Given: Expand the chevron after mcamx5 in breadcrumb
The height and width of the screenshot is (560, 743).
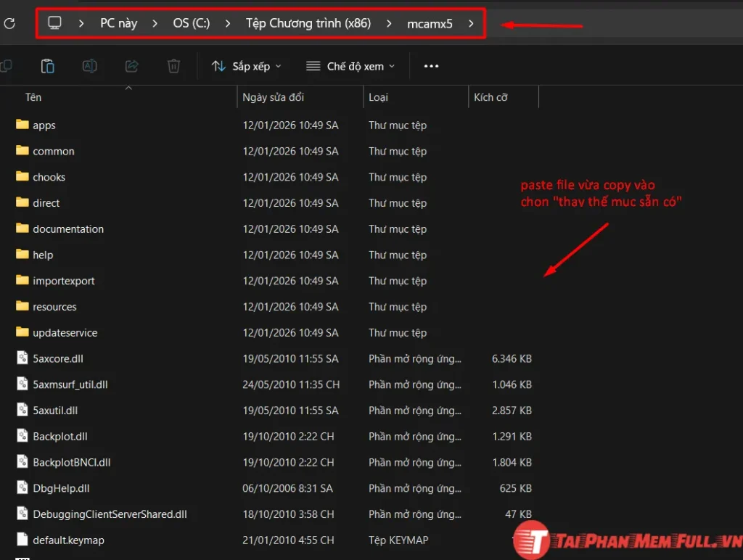Looking at the screenshot, I should (472, 23).
